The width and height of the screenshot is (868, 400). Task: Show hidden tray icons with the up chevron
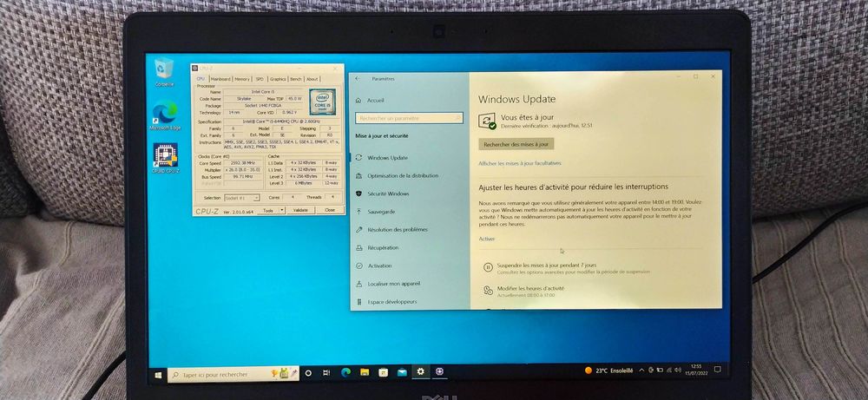[x=641, y=370]
